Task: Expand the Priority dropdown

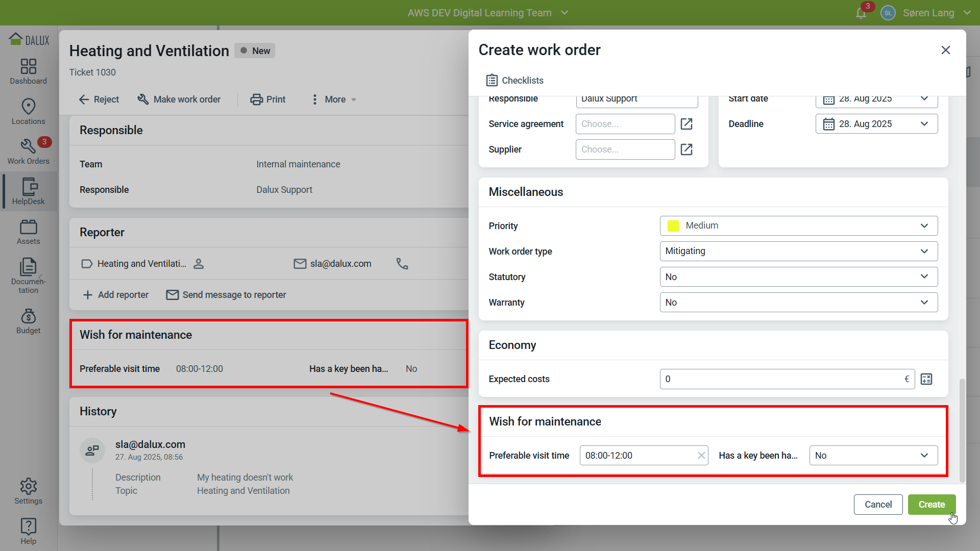Action: tap(798, 226)
